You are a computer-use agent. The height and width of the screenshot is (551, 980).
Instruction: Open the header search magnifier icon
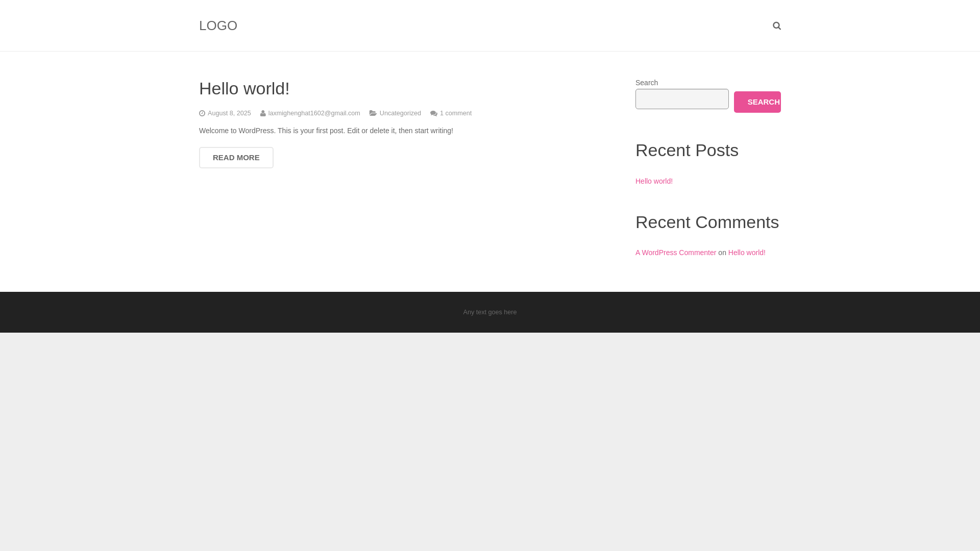(777, 26)
